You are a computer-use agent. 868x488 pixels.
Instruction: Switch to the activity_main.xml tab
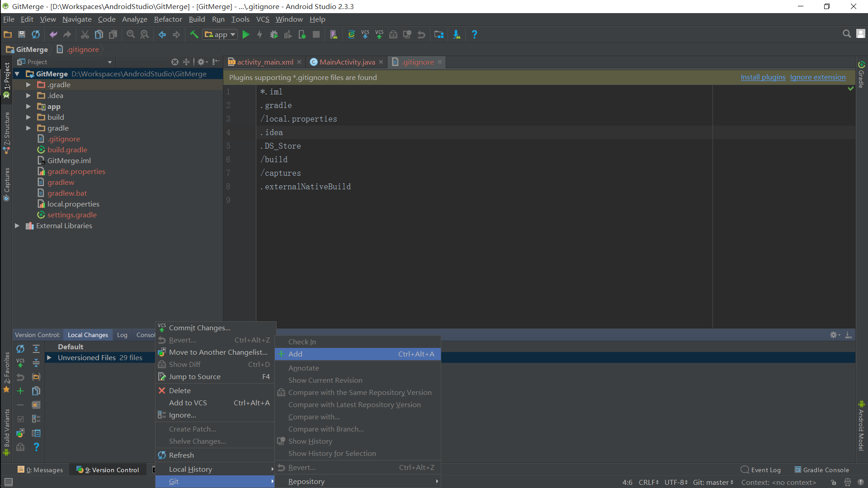coord(265,62)
